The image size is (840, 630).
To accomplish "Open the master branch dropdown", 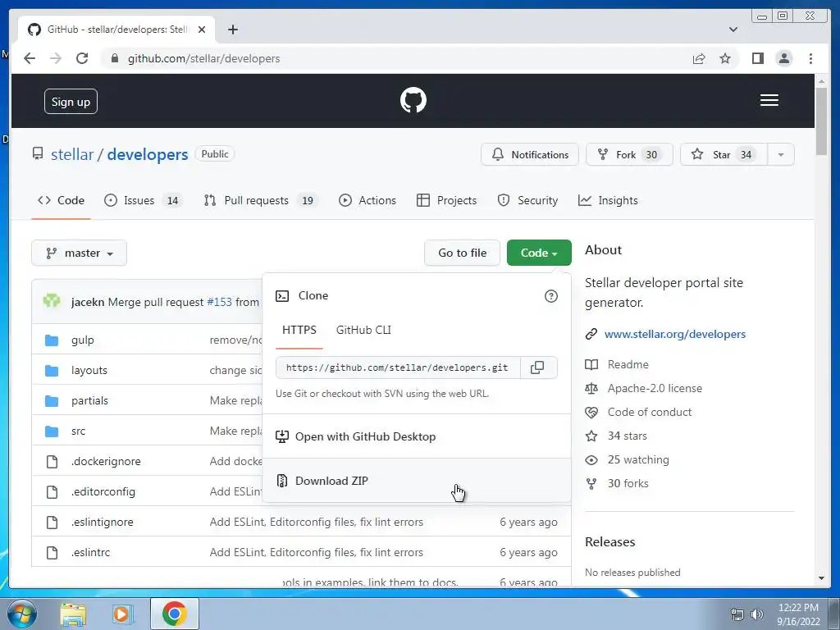I will [80, 253].
